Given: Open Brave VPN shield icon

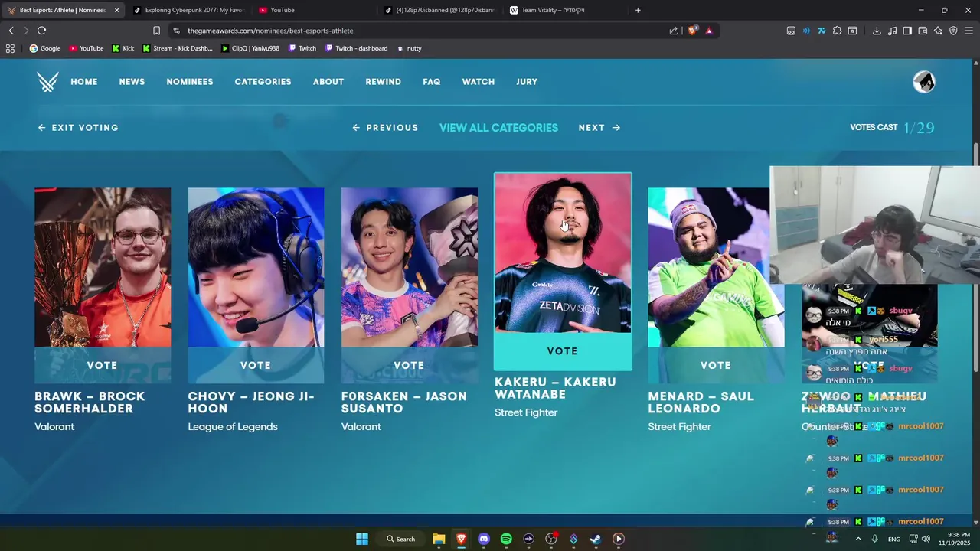Looking at the screenshot, I should pyautogui.click(x=953, y=31).
